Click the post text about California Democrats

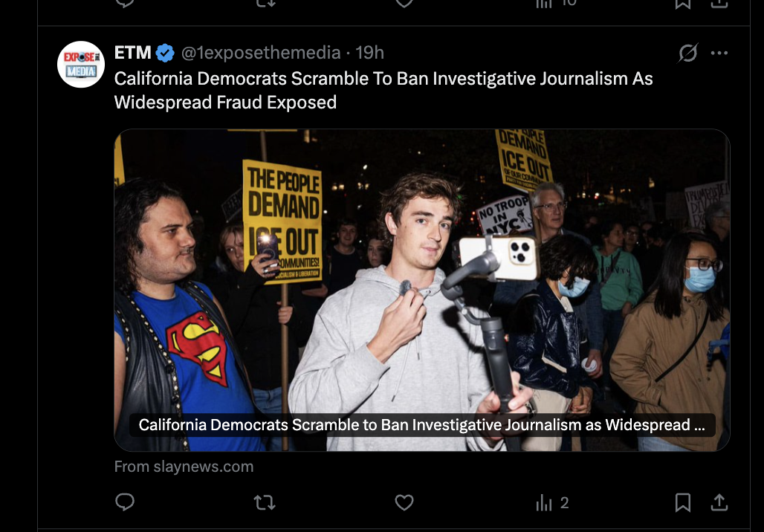coord(383,90)
